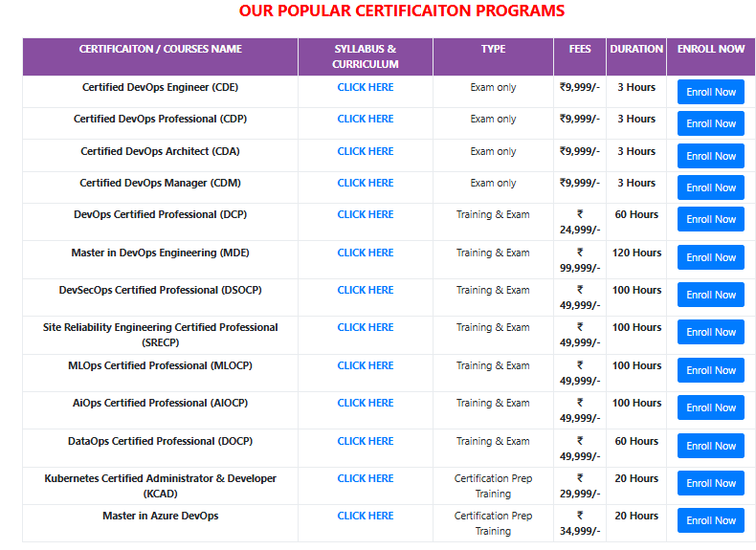Enroll in DataOps Certified Professional (DOCP)
Screen dimensions: 756x550
pyautogui.click(x=710, y=446)
